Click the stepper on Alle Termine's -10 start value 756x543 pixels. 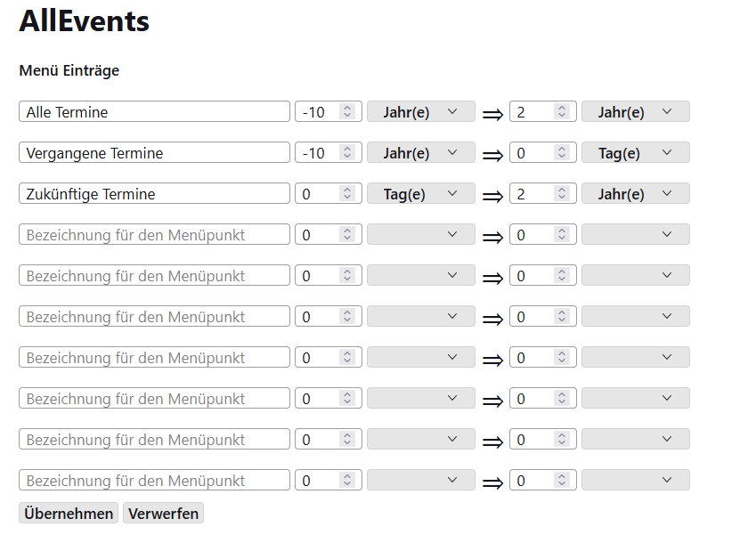[x=347, y=112]
